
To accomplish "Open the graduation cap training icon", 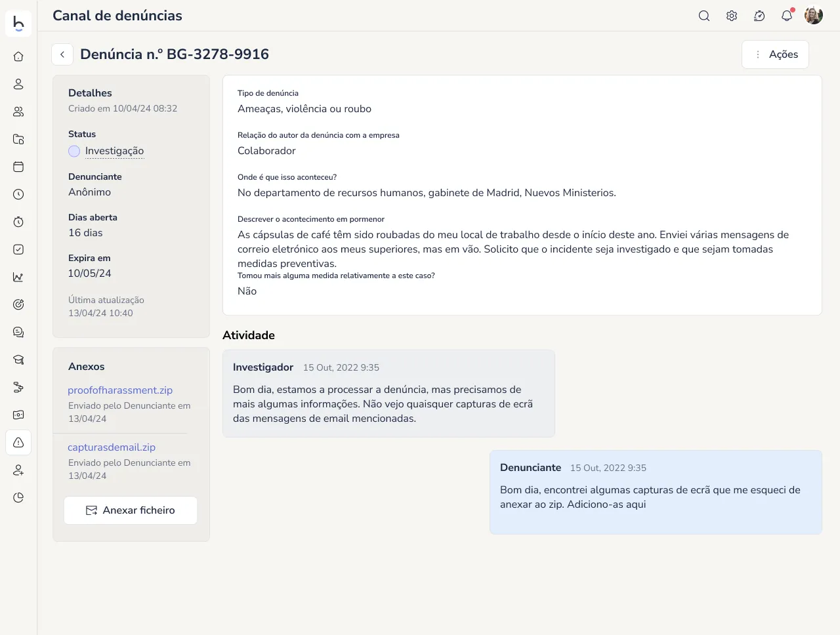I will (x=18, y=359).
